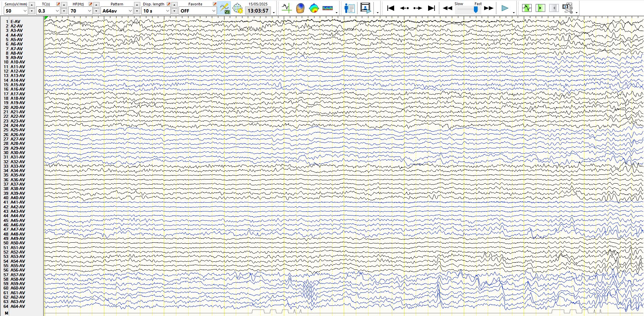Select the A32-AV channel label
The width and height of the screenshot is (644, 316).
click(x=17, y=162)
